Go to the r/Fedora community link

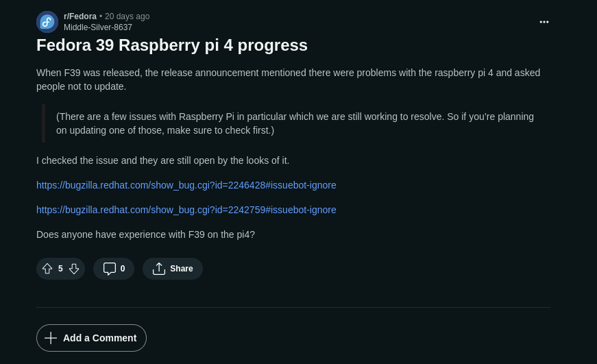coord(80,16)
